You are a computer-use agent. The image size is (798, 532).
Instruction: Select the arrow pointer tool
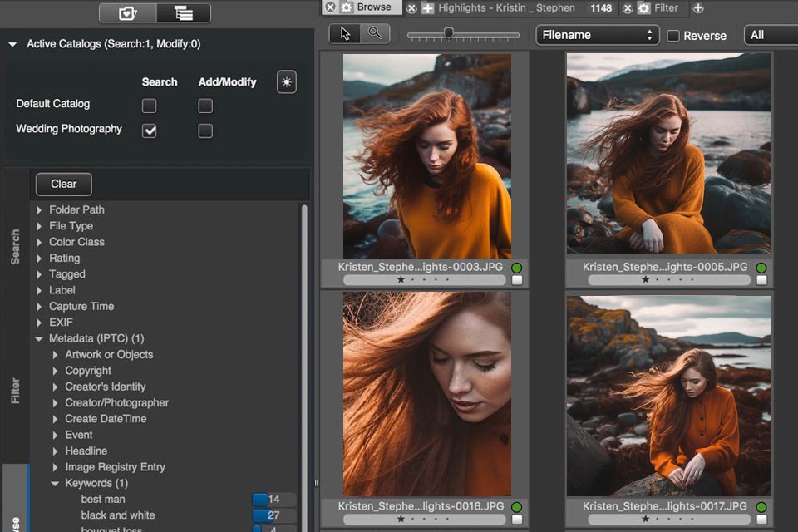tap(345, 33)
